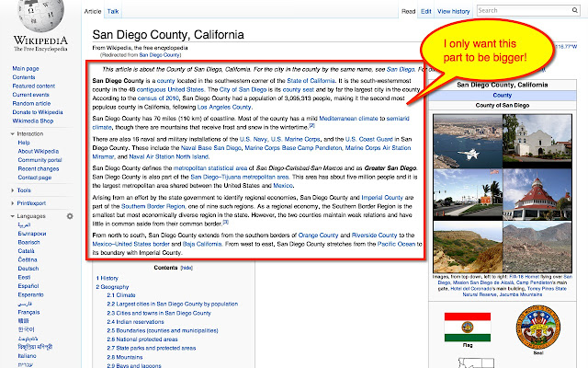Viewport: 588px width, 368px height.
Task: Open Pacific Ocean link
Action: pos(396,244)
